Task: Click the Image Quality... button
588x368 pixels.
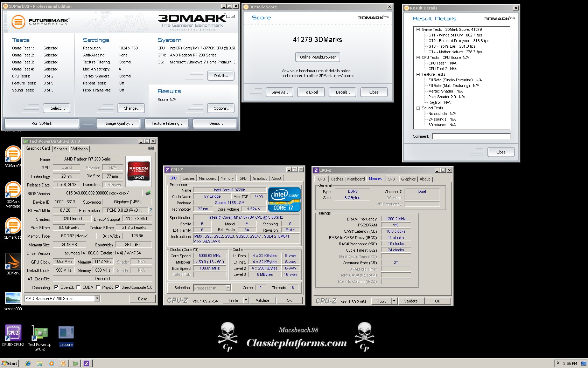Action: (x=119, y=123)
